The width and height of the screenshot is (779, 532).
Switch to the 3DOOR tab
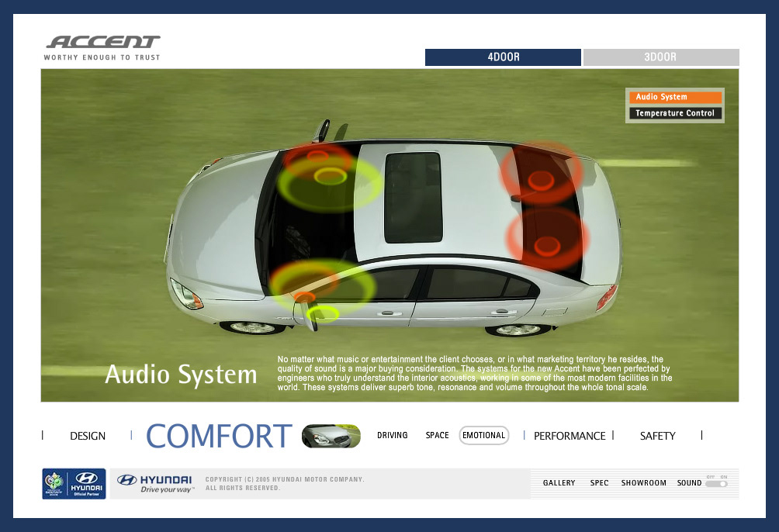(661, 57)
